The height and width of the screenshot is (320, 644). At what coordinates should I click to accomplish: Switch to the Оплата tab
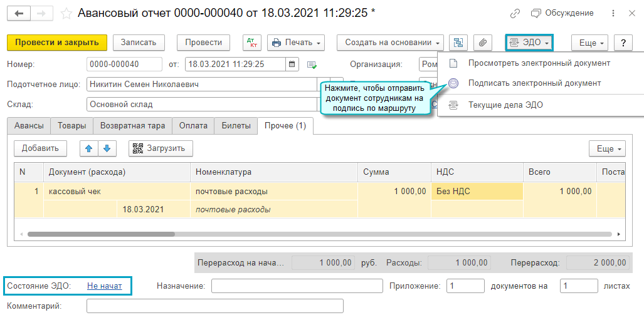tap(193, 126)
